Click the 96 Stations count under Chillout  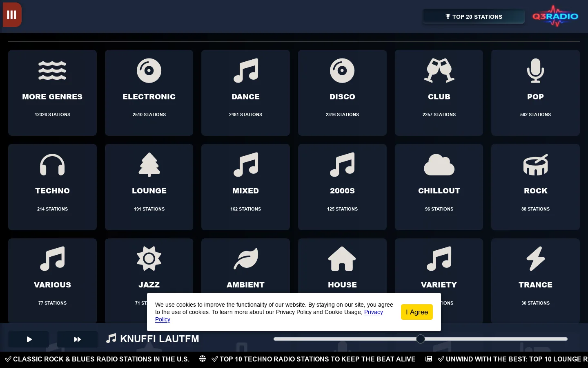439,209
